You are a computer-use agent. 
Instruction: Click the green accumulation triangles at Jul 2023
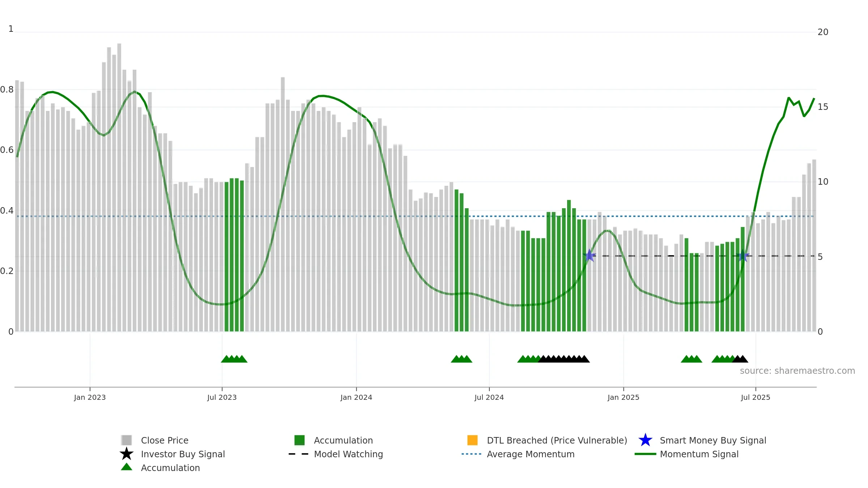click(x=234, y=359)
